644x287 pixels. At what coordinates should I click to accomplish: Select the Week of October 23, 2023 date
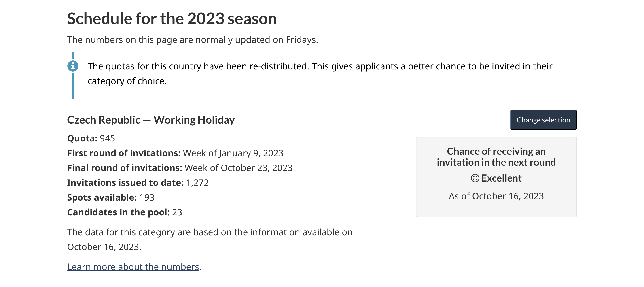238,168
